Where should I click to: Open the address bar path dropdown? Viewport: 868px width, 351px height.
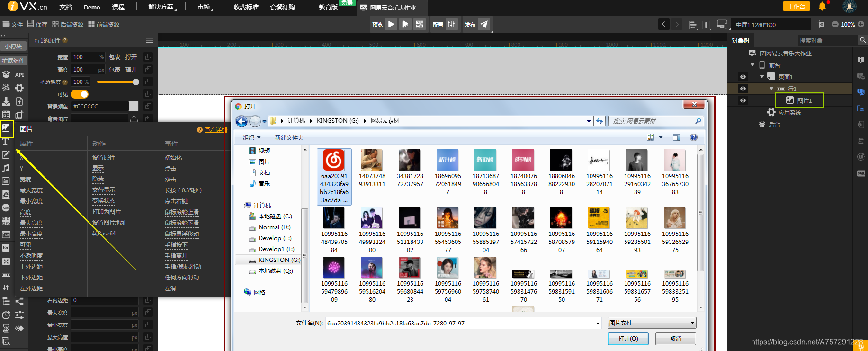click(x=589, y=121)
